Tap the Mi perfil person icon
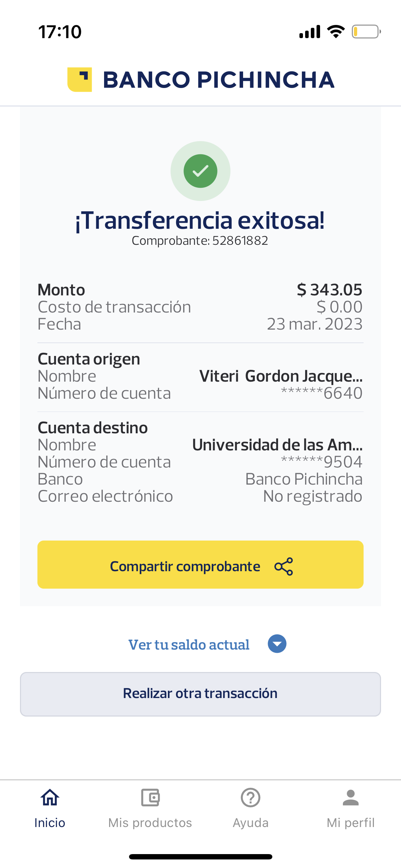This screenshot has width=401, height=868. (351, 798)
